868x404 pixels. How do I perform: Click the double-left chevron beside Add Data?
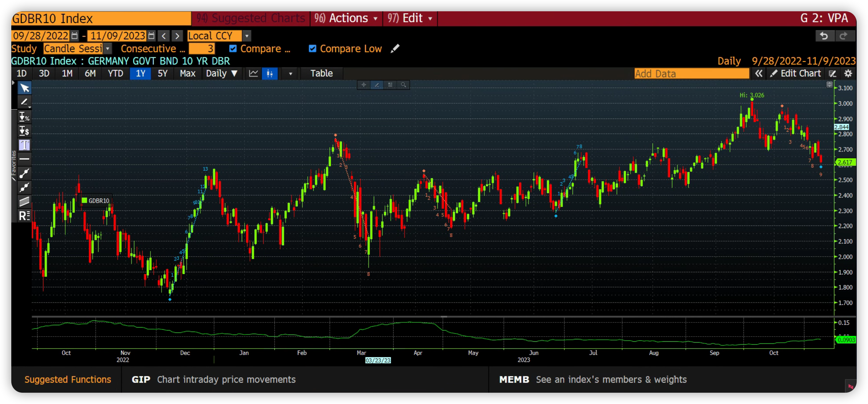tap(759, 73)
